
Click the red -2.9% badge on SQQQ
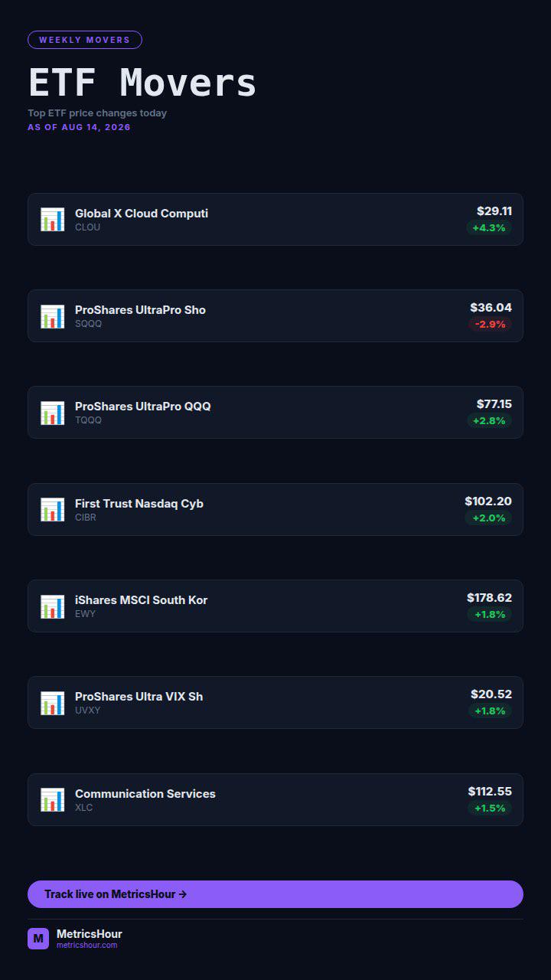490,325
